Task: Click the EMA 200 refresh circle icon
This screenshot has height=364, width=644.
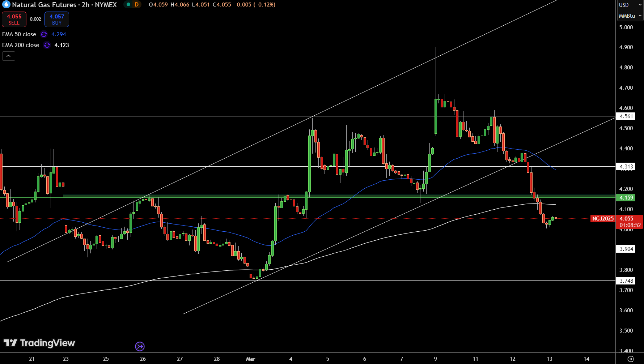Action: [x=47, y=45]
